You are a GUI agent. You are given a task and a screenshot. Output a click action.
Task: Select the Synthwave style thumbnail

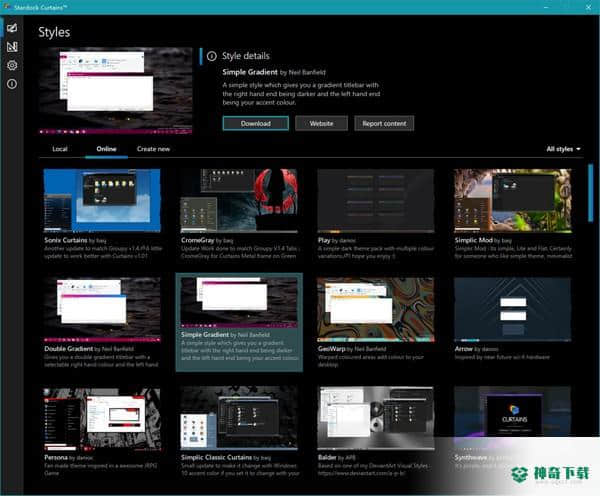point(513,418)
